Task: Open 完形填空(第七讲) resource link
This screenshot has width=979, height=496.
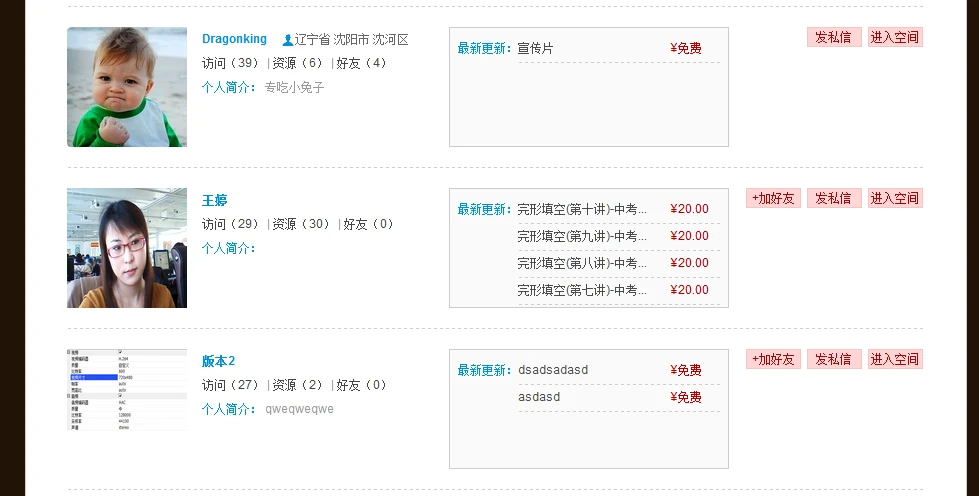Action: [x=582, y=290]
